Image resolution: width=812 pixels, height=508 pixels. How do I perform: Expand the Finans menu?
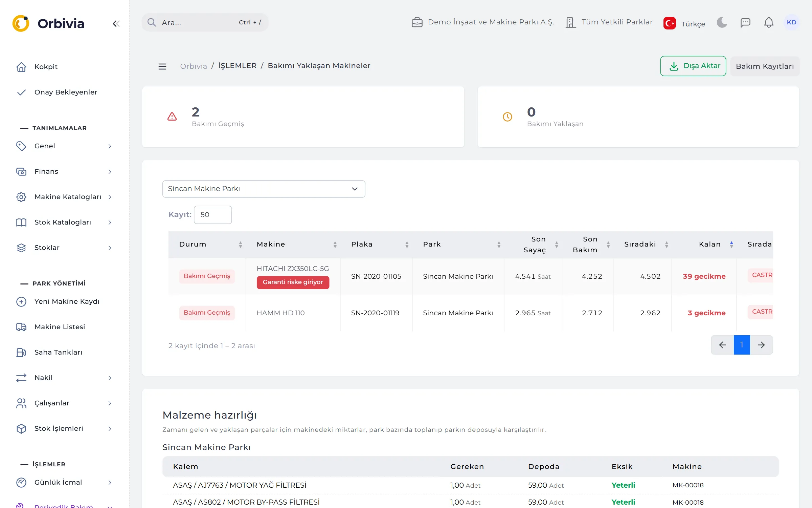click(x=64, y=171)
